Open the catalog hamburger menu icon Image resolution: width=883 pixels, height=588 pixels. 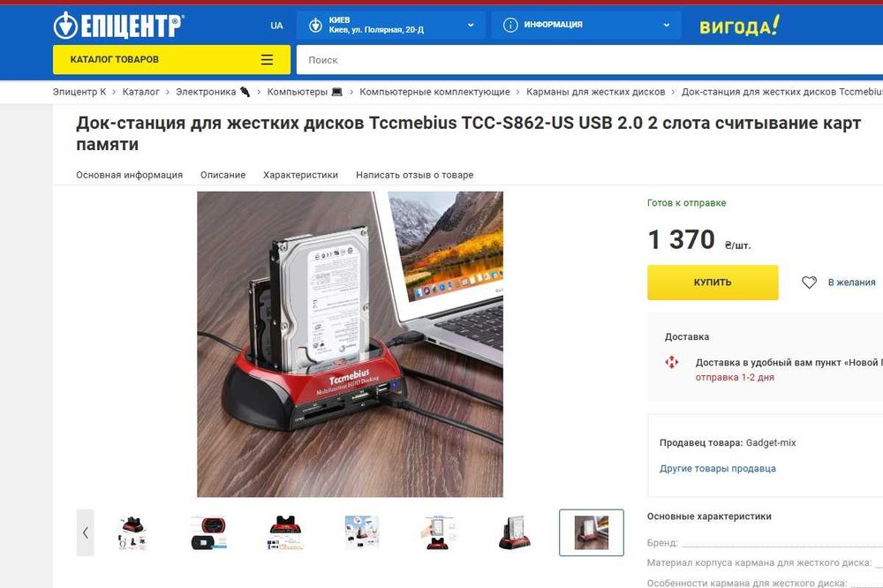[x=267, y=60]
